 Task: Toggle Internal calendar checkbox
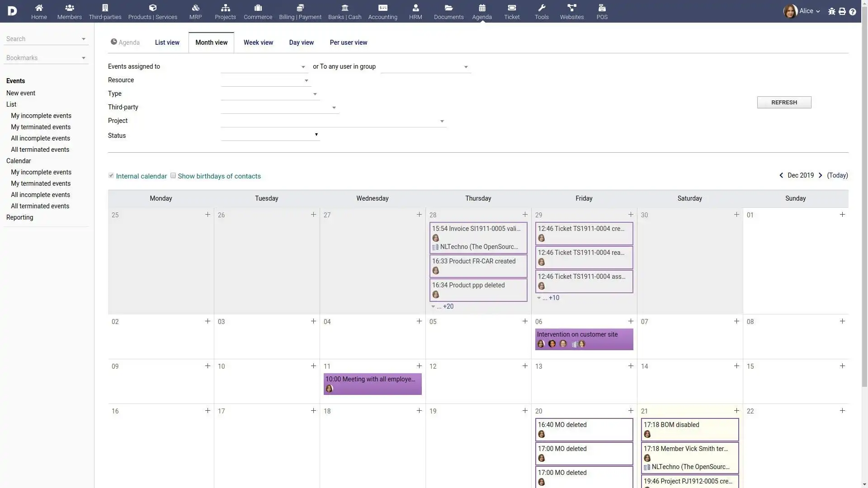111,176
